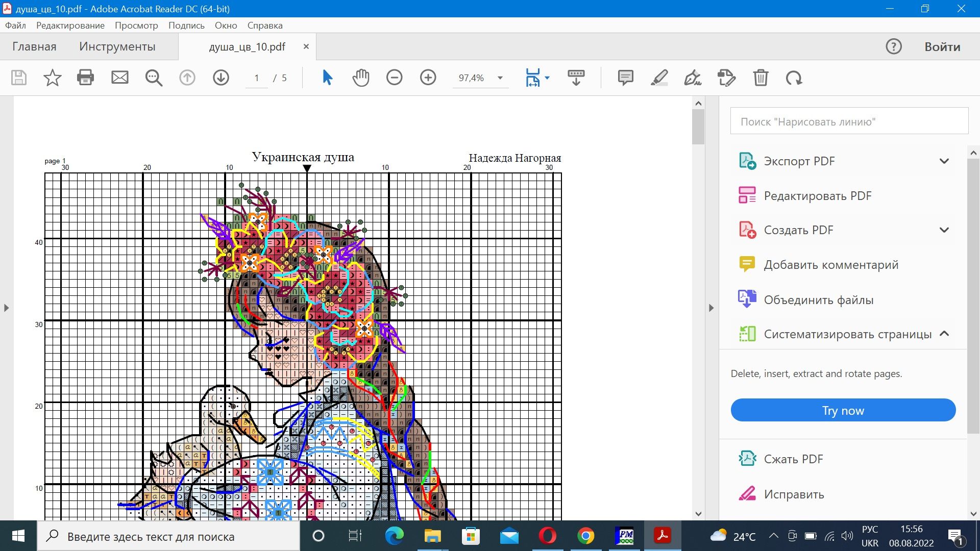Select the Hand pan tool

point(361,78)
